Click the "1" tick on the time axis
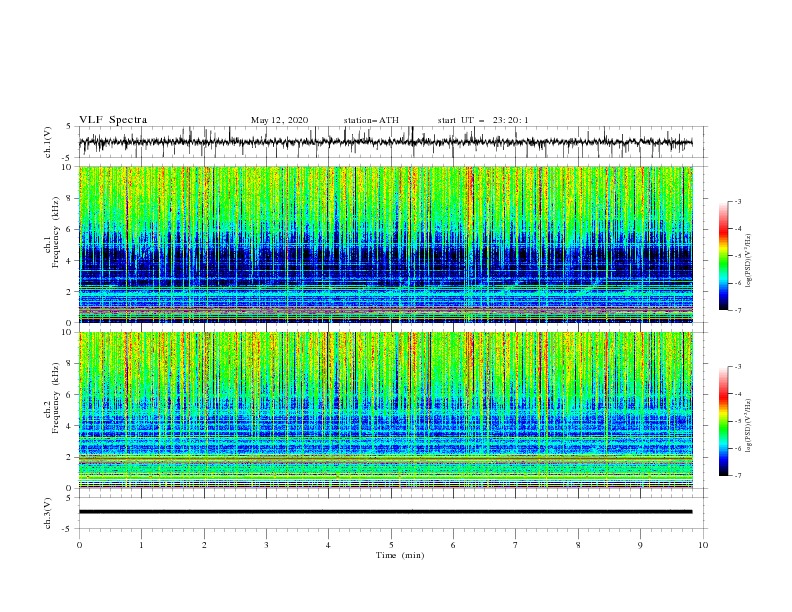Image resolution: width=792 pixels, height=612 pixels. point(141,545)
